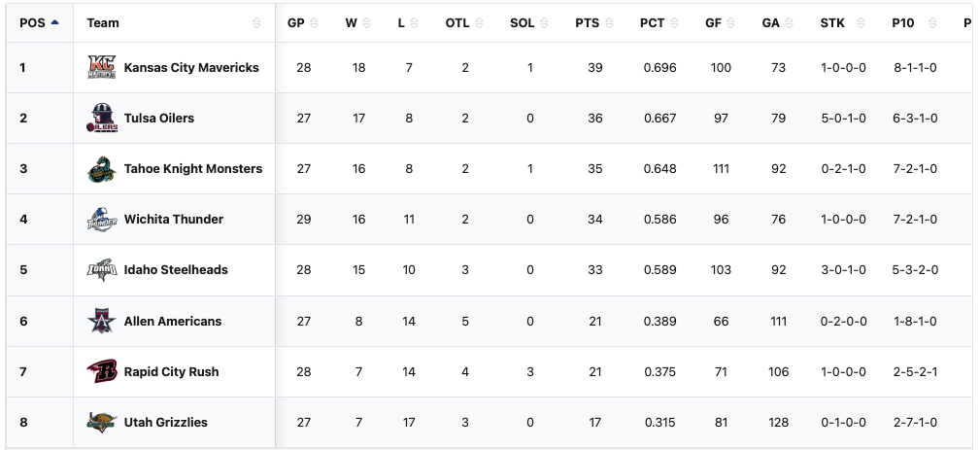The image size is (980, 450).
Task: Sort by GP games played header
Action: coord(296,22)
